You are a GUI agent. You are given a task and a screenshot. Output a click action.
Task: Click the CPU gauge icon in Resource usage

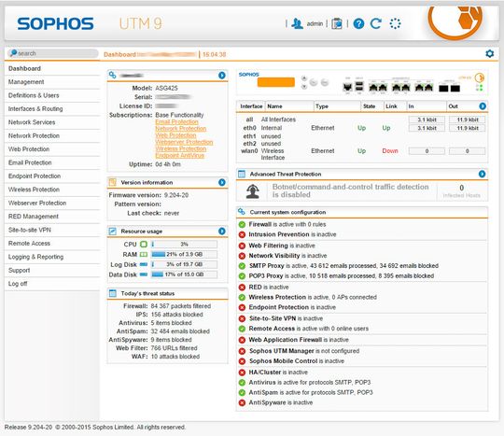click(x=144, y=245)
